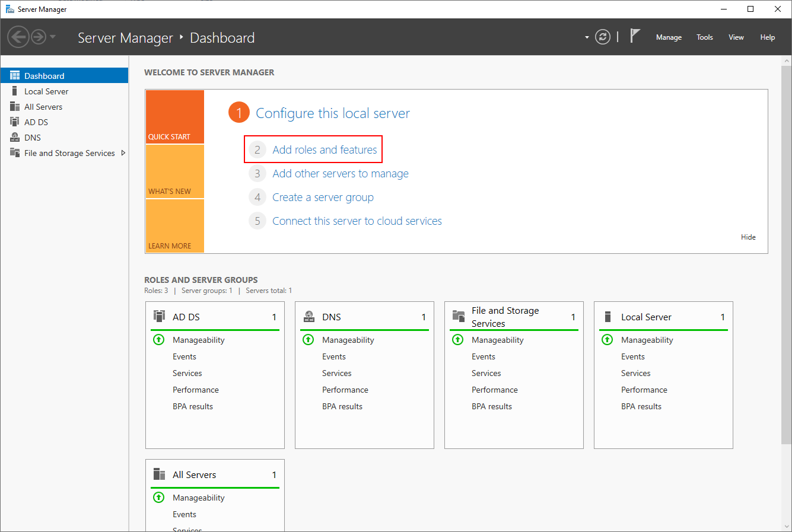792x532 pixels.
Task: Click green Manageability icon in Local Server tile
Action: click(607, 340)
